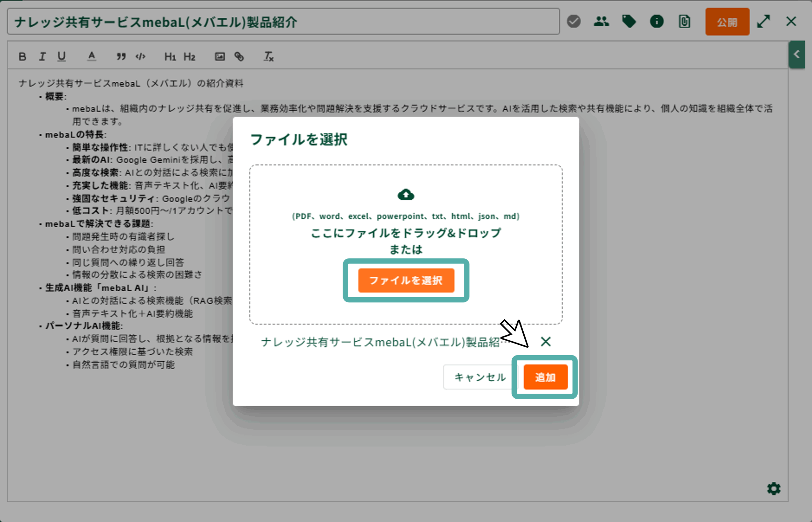Insert a code block
Image resolution: width=812 pixels, height=522 pixels.
[x=141, y=56]
